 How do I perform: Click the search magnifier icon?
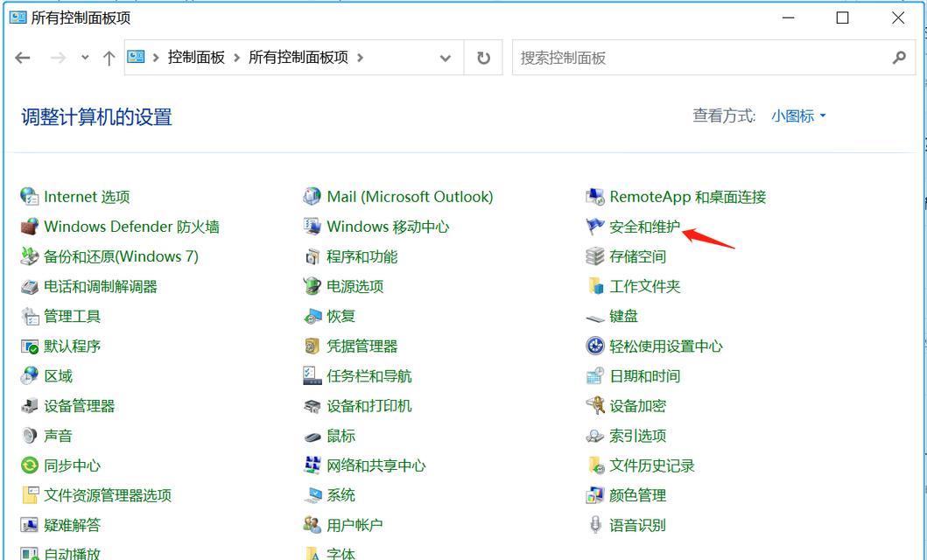[899, 57]
